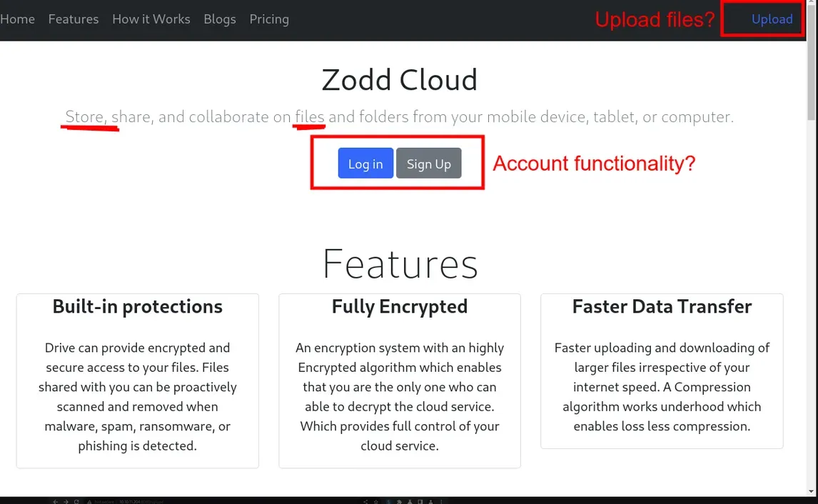Click the Upload link in navbar
Screen dimensions: 818x504
point(772,19)
